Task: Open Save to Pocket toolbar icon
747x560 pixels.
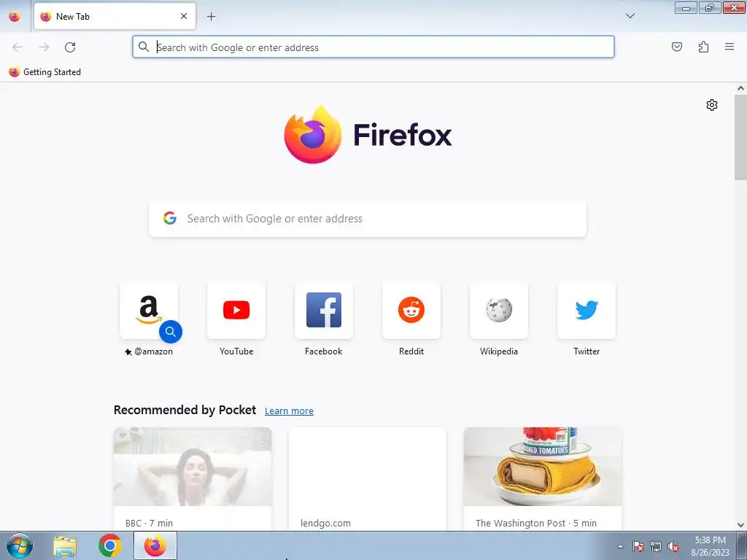Action: click(x=676, y=47)
